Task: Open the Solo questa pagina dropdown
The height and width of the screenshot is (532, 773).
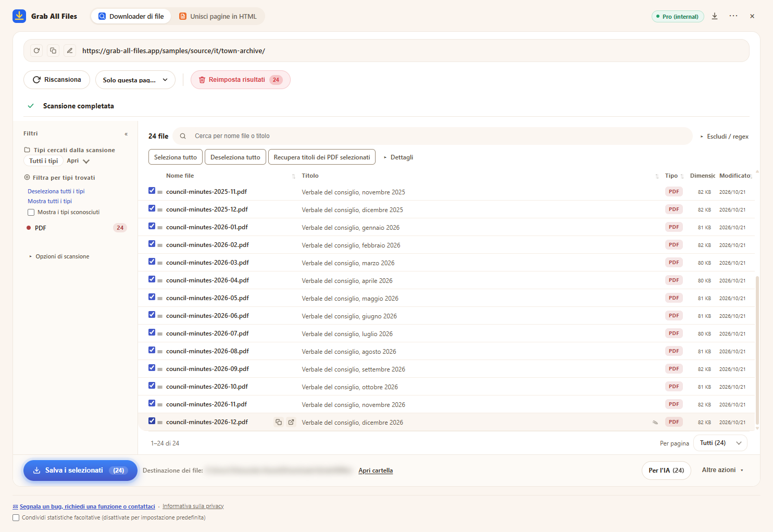Action: (x=135, y=80)
